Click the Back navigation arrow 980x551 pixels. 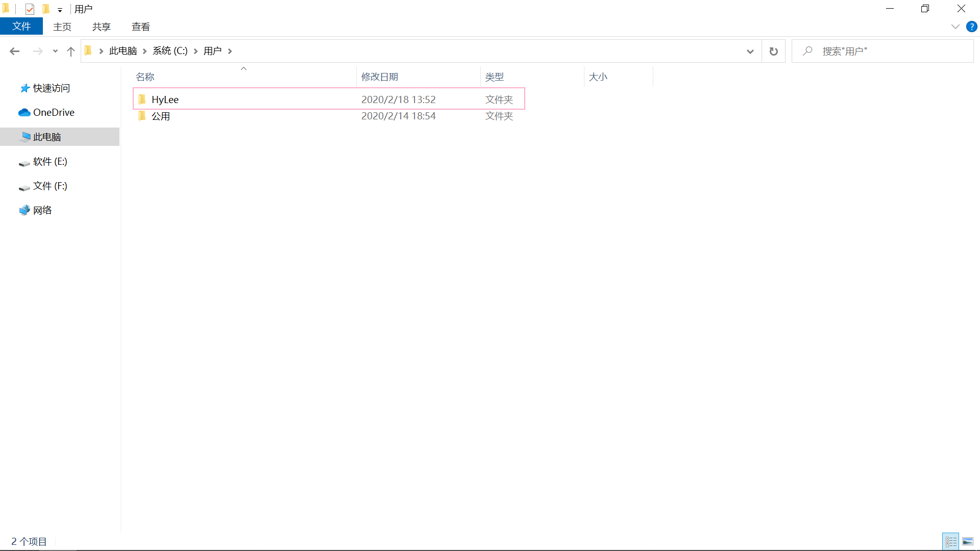(x=14, y=51)
